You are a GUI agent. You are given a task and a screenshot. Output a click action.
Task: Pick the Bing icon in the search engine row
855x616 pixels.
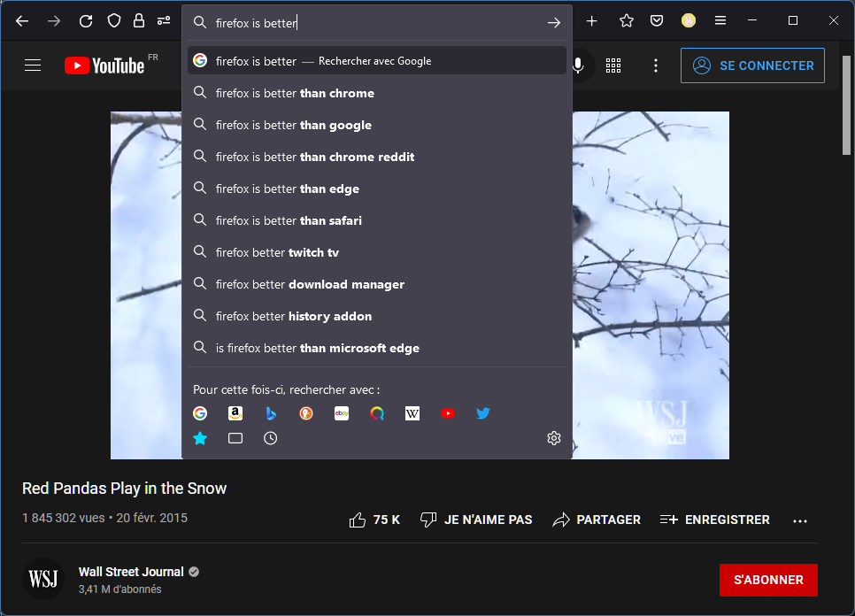click(x=271, y=413)
